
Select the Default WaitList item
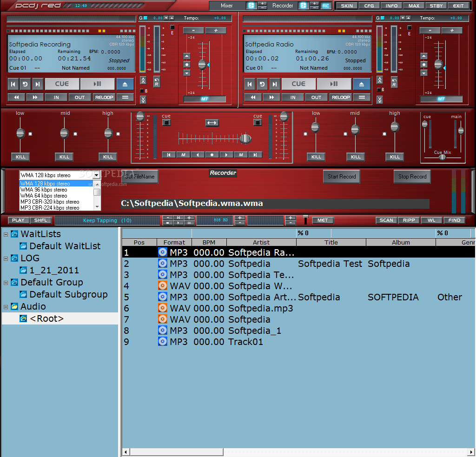pos(65,246)
